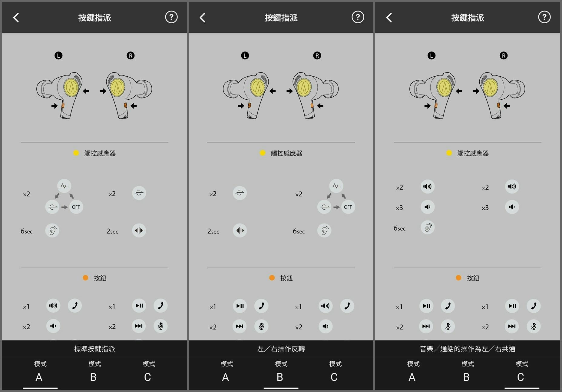Go back from the middle key assignment screen
This screenshot has width=562, height=392.
(x=203, y=18)
